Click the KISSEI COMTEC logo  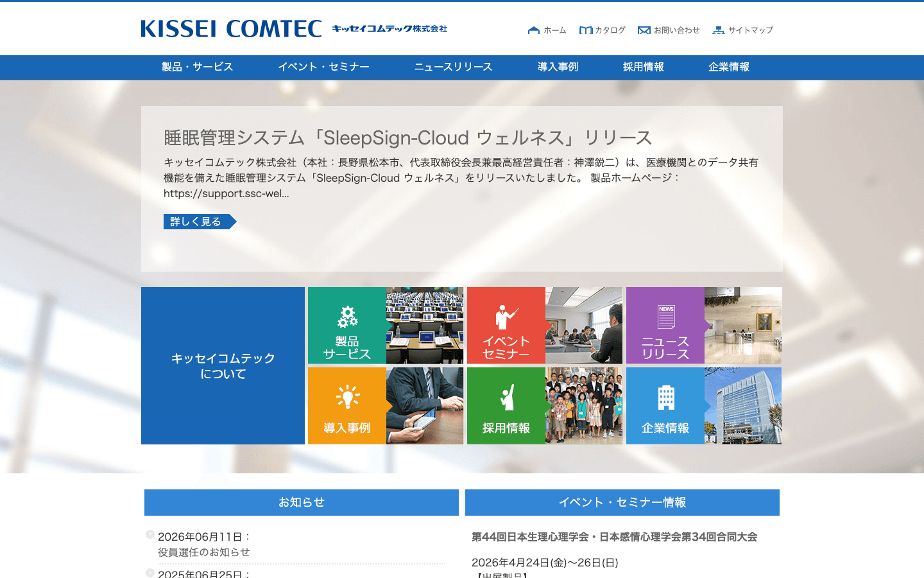(232, 29)
